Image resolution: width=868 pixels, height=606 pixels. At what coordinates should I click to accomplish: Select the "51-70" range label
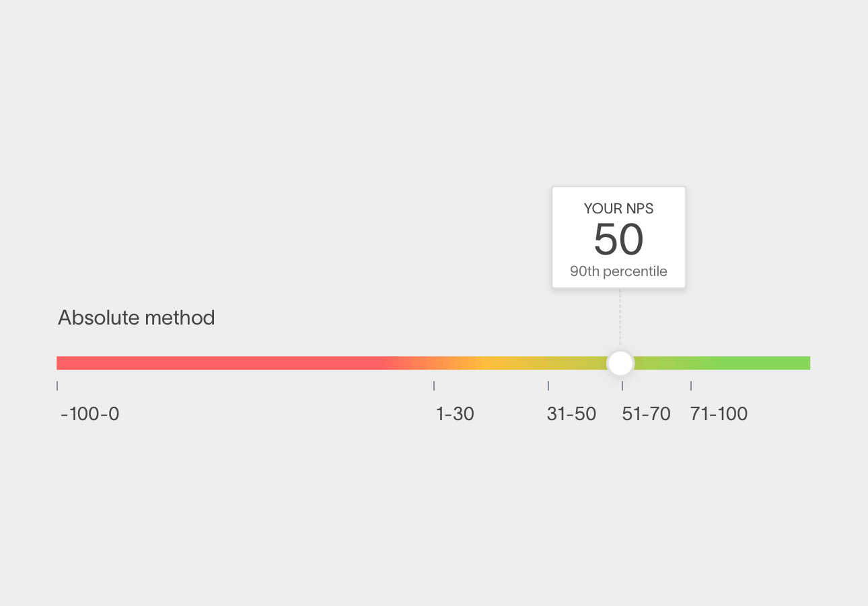tap(646, 414)
